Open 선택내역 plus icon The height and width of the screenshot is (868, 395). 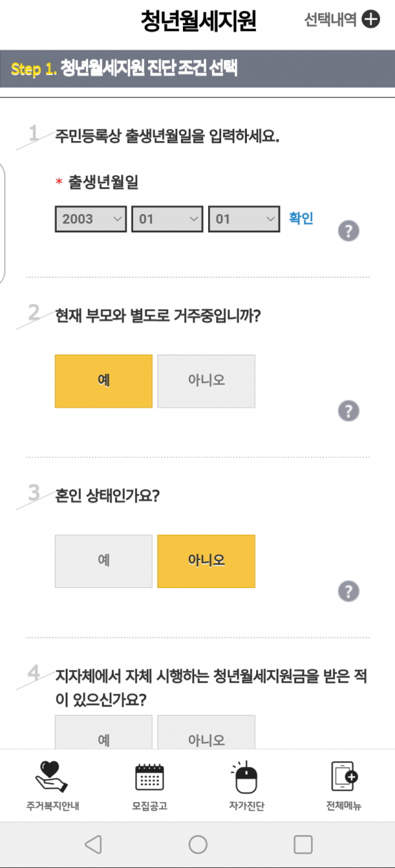tap(371, 20)
